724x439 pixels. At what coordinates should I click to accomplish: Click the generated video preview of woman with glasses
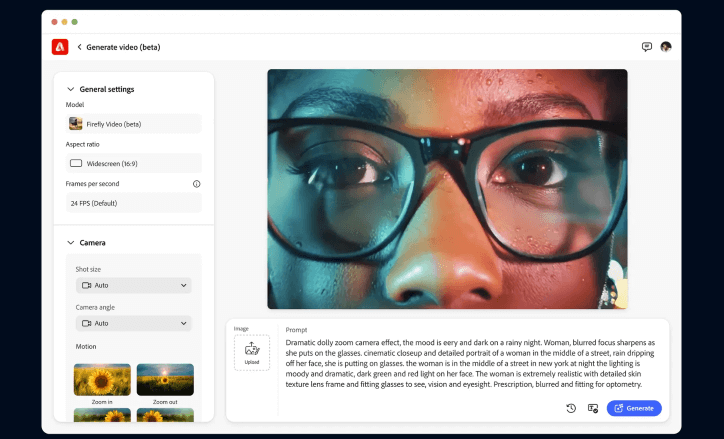click(x=447, y=189)
